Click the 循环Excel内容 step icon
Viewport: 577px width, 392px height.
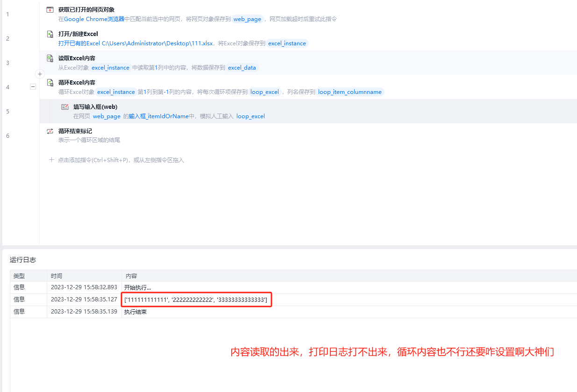coord(50,83)
